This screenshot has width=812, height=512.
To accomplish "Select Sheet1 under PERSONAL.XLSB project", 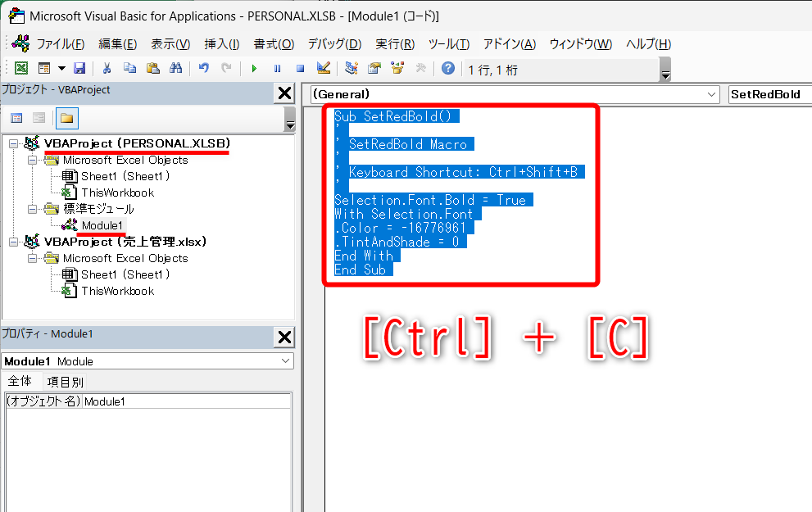I will tap(125, 176).
